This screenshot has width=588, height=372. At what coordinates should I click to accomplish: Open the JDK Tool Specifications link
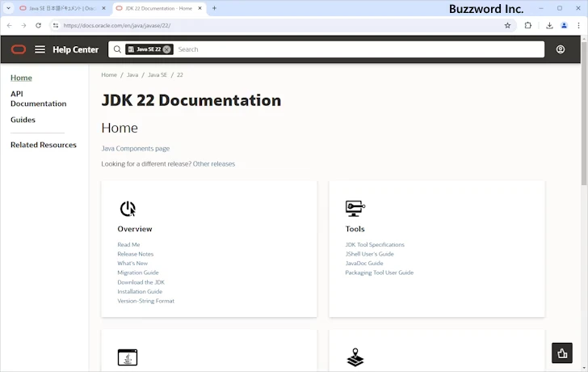tap(375, 244)
